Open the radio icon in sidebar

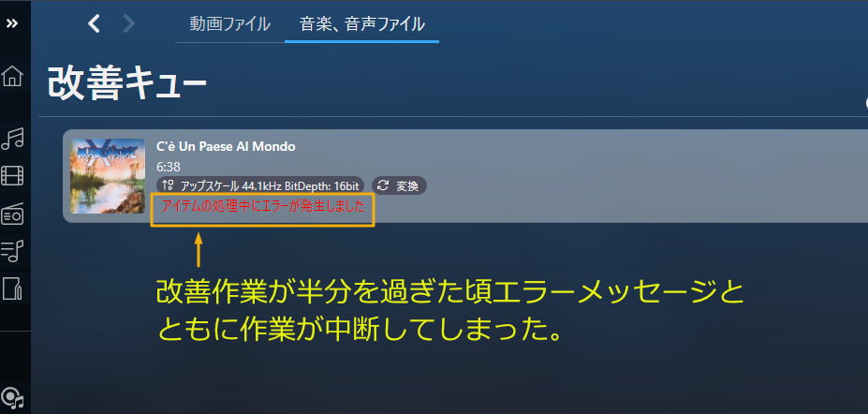12,214
